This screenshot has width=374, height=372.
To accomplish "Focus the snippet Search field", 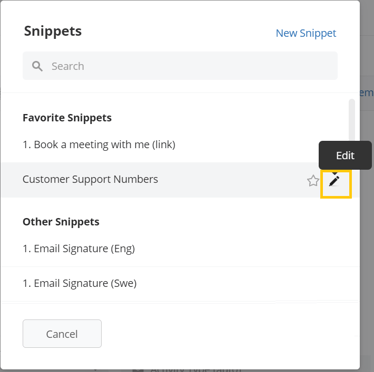I will [180, 66].
